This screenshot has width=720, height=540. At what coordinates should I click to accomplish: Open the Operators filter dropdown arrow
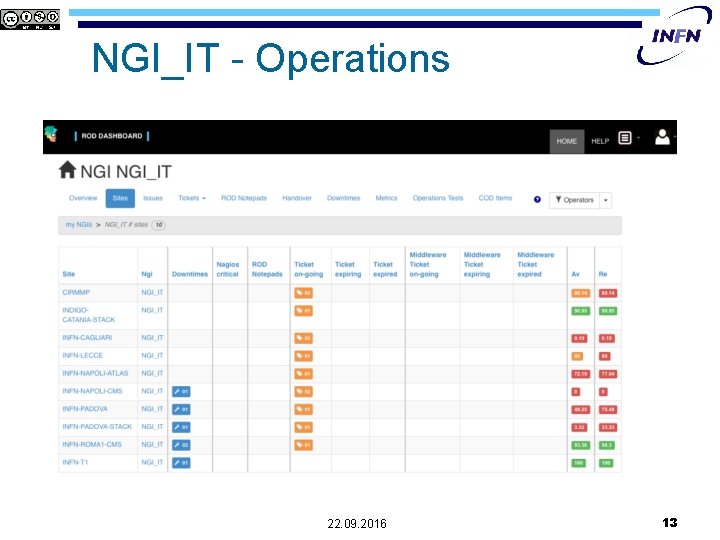606,200
